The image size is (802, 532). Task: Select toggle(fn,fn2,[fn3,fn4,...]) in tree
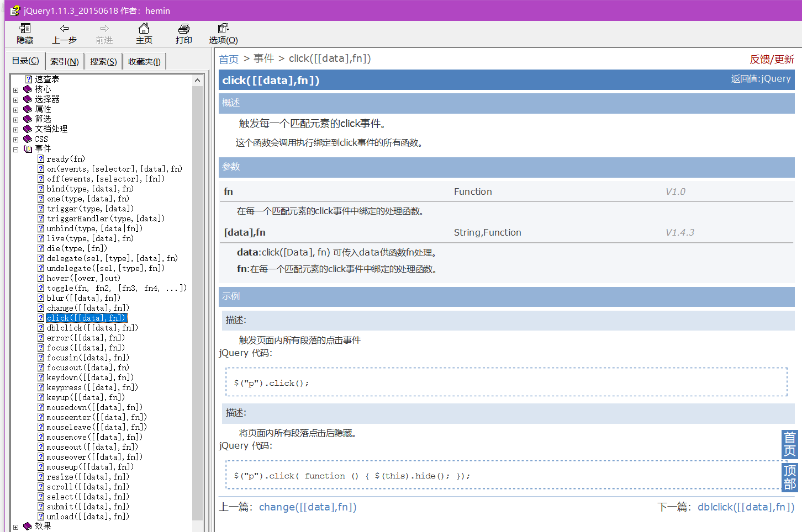coord(117,288)
